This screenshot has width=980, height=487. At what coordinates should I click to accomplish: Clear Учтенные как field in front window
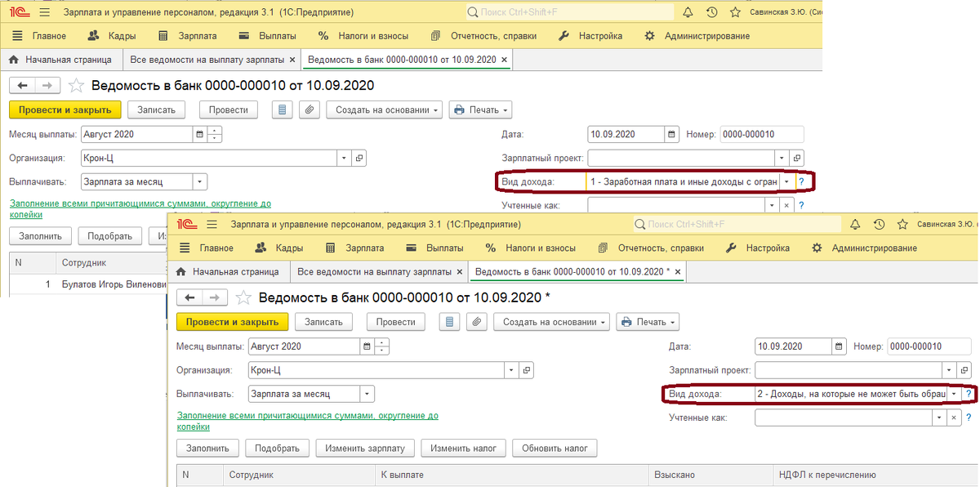(953, 418)
